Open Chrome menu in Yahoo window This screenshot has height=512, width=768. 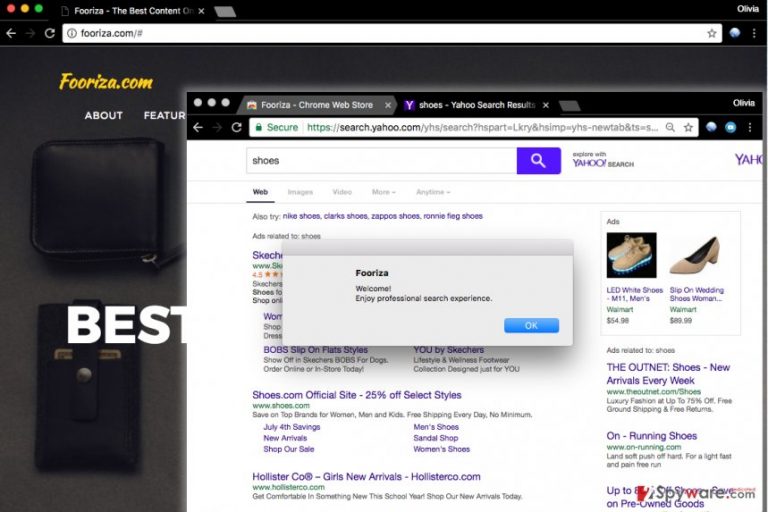[750, 127]
